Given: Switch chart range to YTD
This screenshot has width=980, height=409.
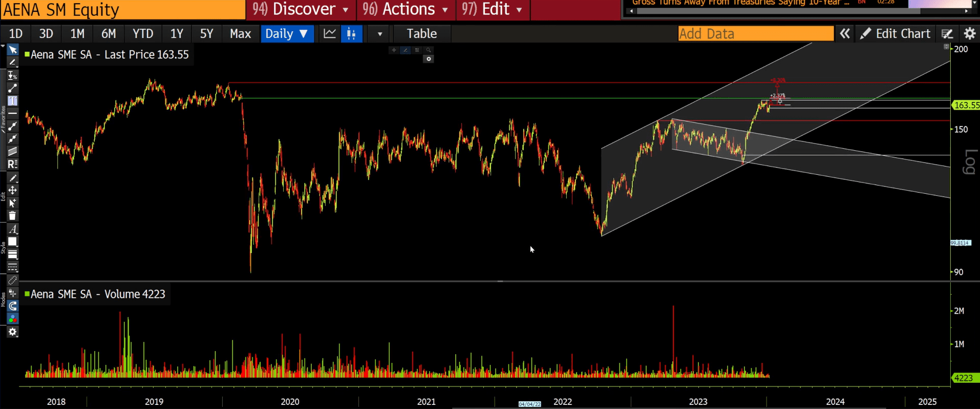Looking at the screenshot, I should click(143, 34).
